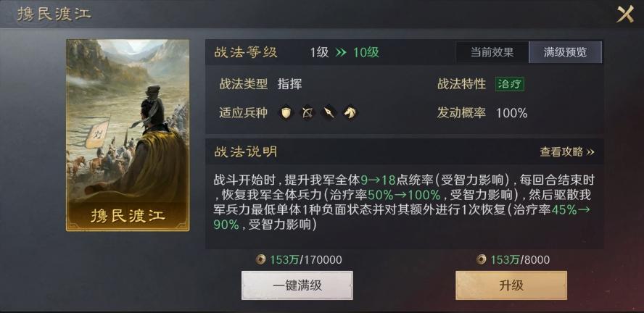This screenshot has height=313, width=644.
Task: Close the 携民渡江 panel with crossed swords
Action: coord(626,14)
